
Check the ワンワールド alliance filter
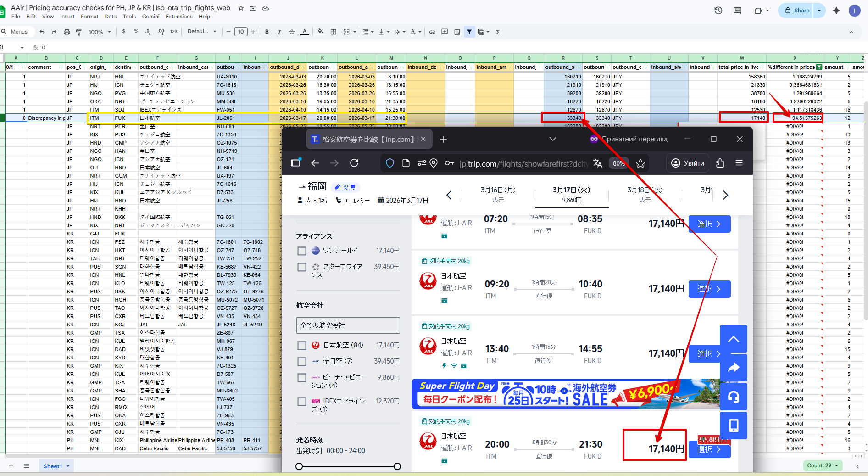tap(302, 251)
